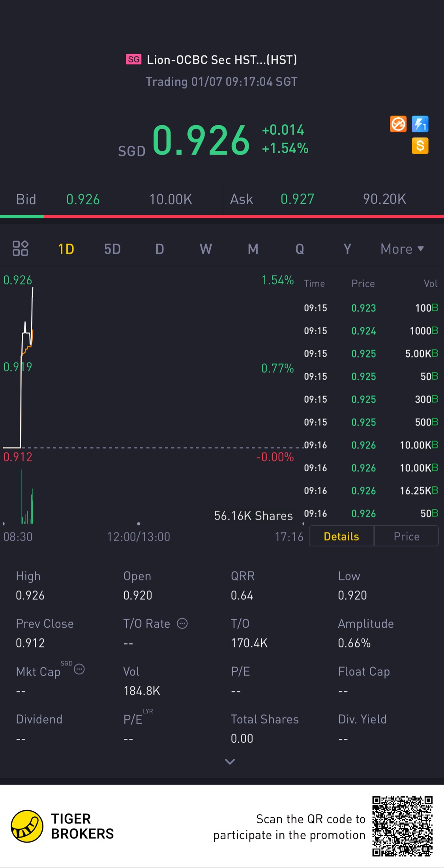
Task: Tap the Tiger Brokers logo
Action: (x=27, y=826)
